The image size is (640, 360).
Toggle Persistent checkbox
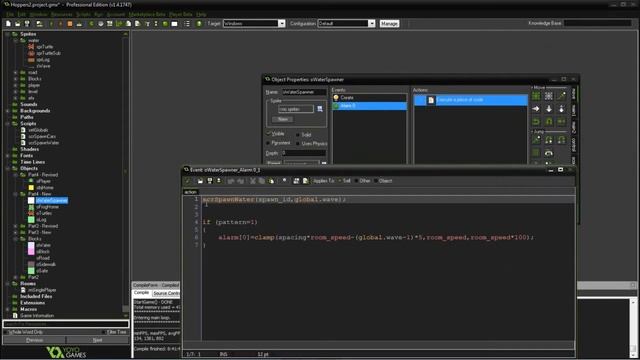(x=268, y=143)
